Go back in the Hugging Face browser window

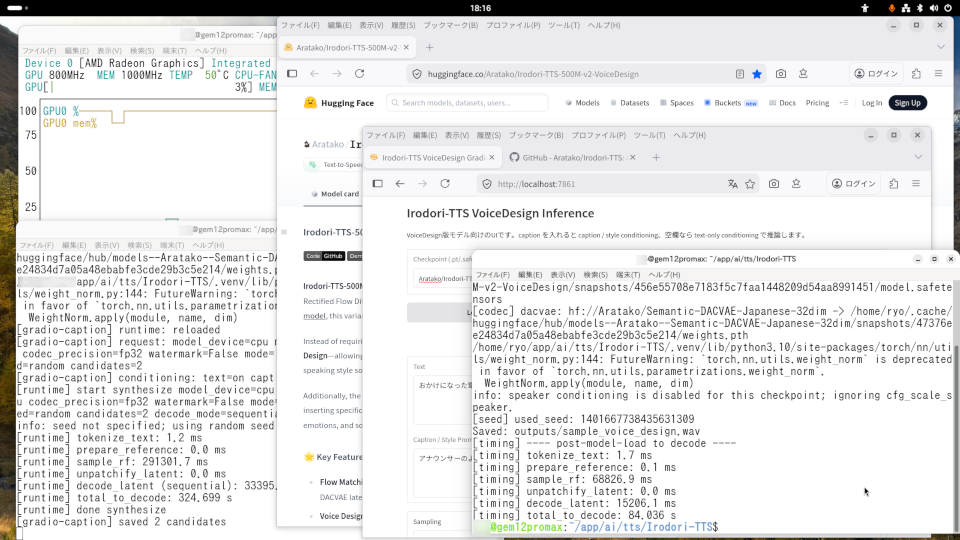point(315,73)
